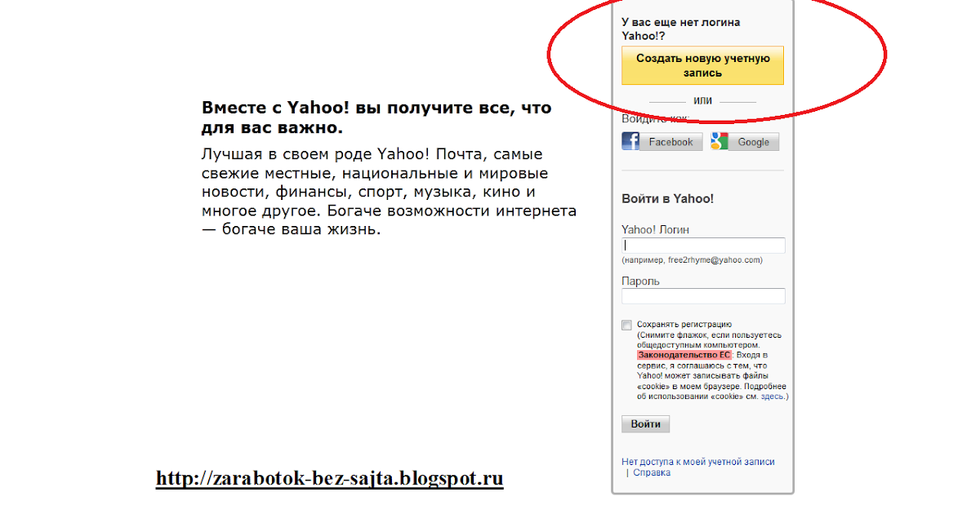Focus the Пароль password field
Image resolution: width=980 pixels, height=514 pixels.
[x=703, y=296]
